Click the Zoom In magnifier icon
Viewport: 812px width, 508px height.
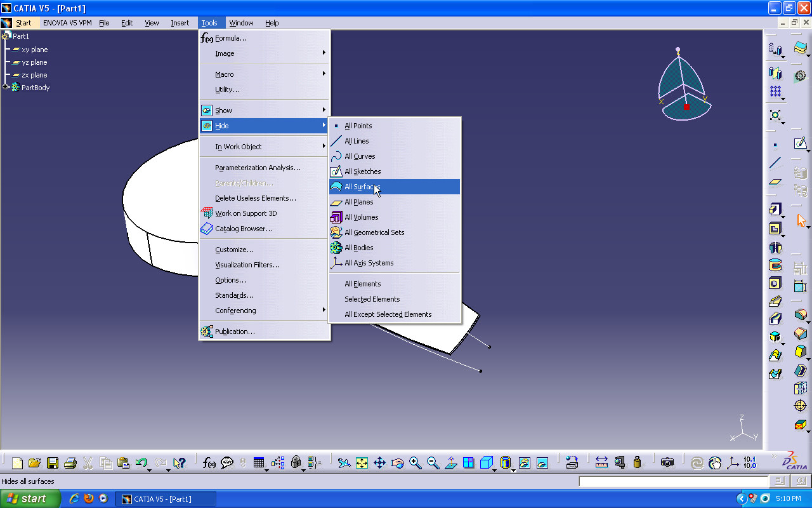(416, 463)
